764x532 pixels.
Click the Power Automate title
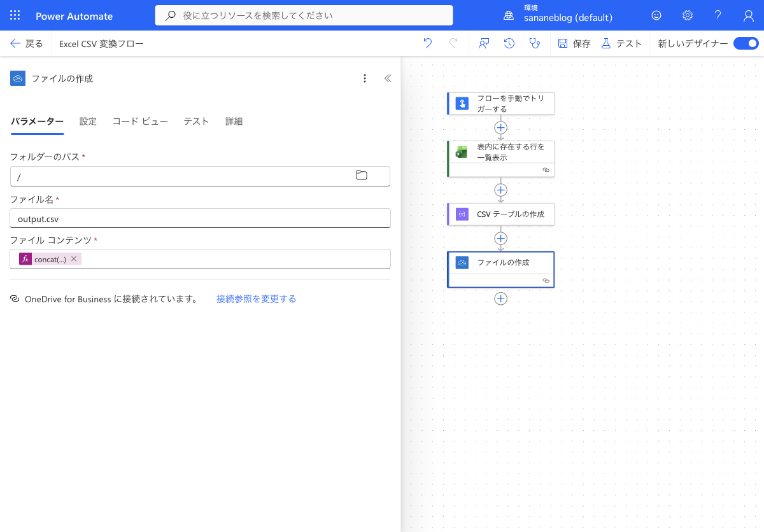point(74,16)
